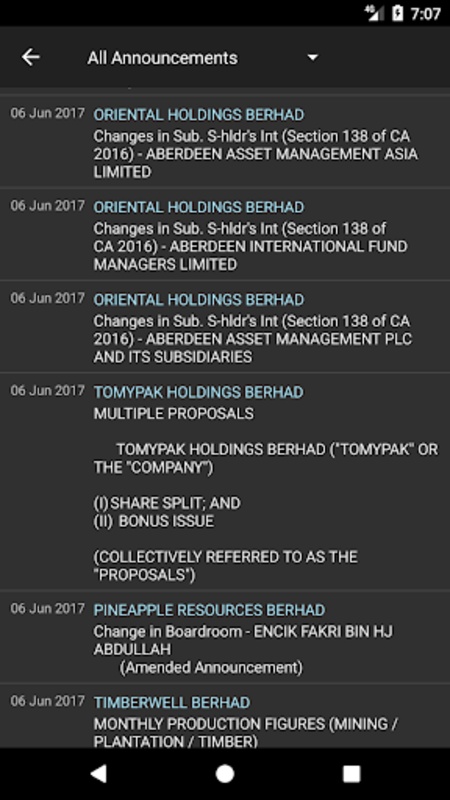The width and height of the screenshot is (450, 800).
Task: Tap Android home circle button
Action: [225, 773]
